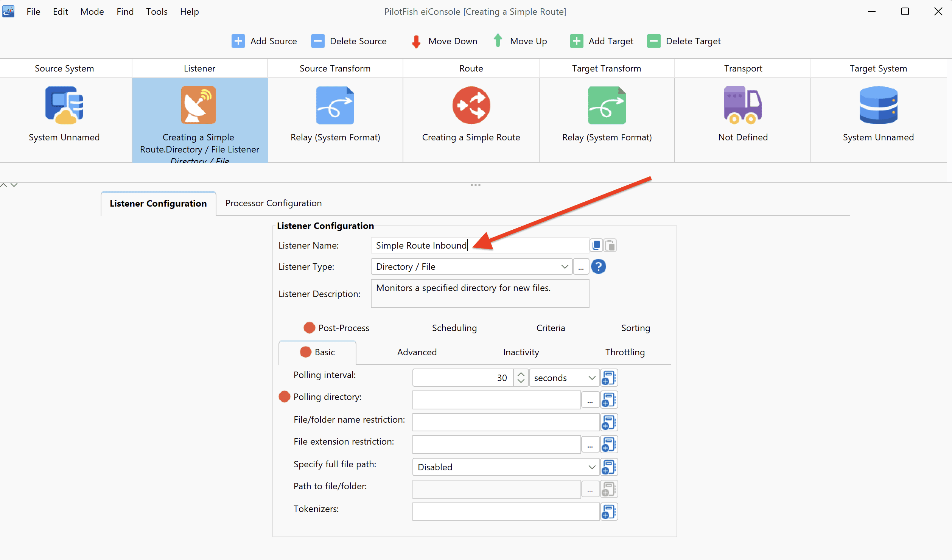Click the browse button for Polling directory
This screenshot has width=952, height=560.
pyautogui.click(x=590, y=400)
